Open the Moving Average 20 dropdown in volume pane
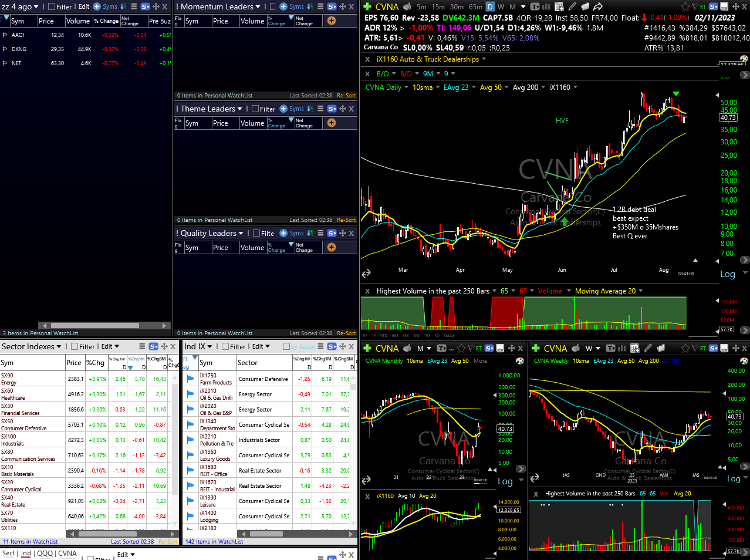Viewport: 750px width, 560px height. (640, 291)
